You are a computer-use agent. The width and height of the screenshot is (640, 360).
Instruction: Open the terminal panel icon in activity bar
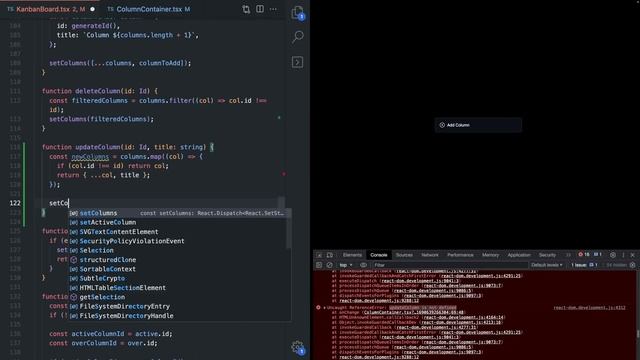pos(297,62)
